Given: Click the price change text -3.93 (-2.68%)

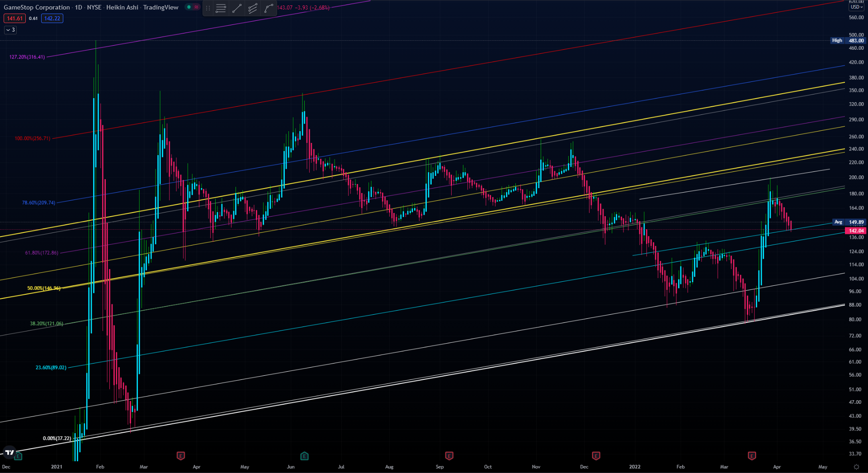Looking at the screenshot, I should pyautogui.click(x=312, y=8).
